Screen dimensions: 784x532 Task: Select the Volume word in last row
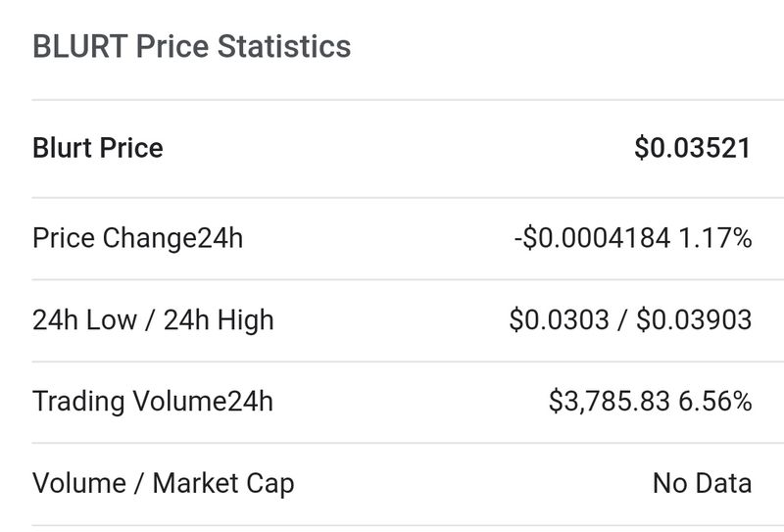[78, 483]
